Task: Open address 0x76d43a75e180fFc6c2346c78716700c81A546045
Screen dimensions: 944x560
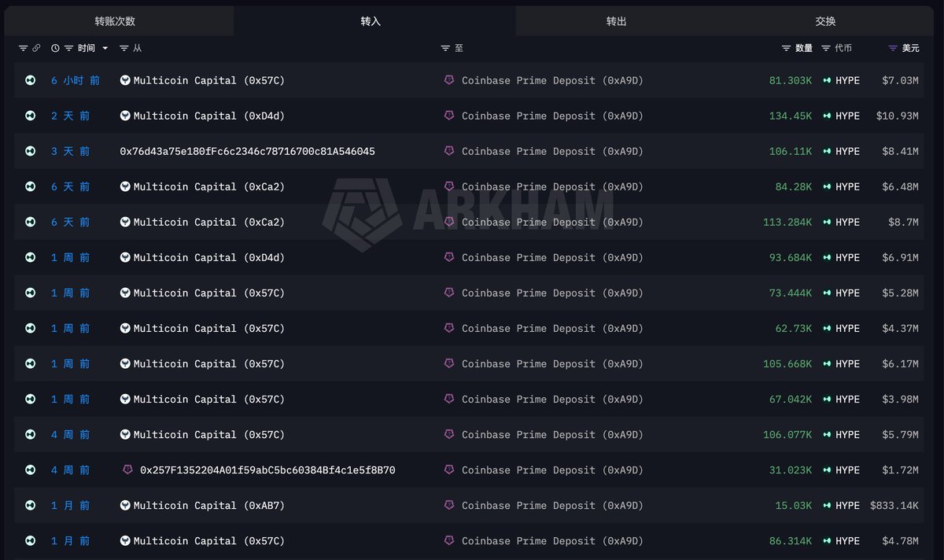Action: pos(247,151)
